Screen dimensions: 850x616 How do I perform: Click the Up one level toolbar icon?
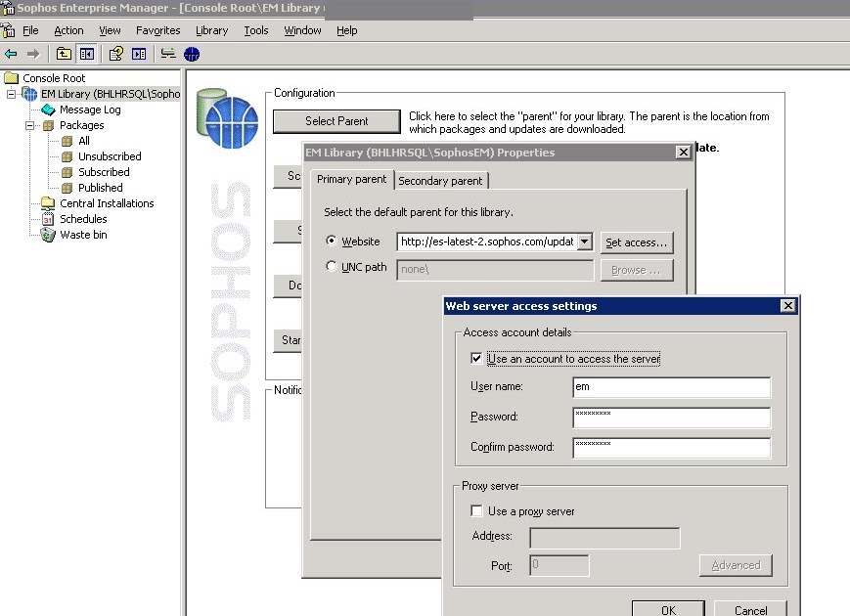(x=64, y=54)
